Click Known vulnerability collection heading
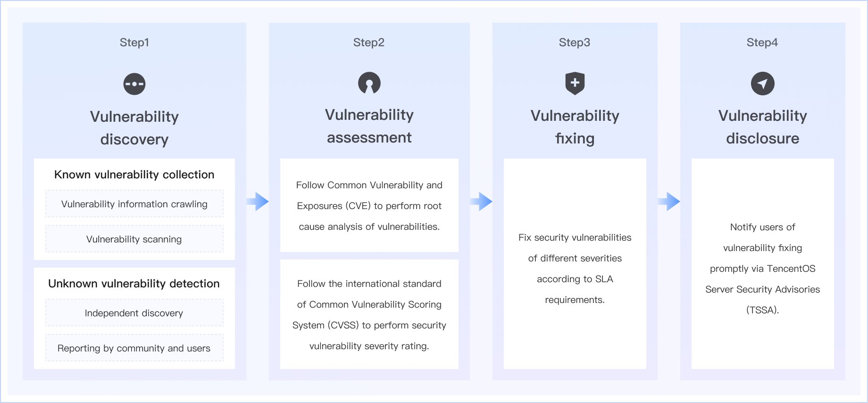This screenshot has height=403, width=868. [x=134, y=175]
